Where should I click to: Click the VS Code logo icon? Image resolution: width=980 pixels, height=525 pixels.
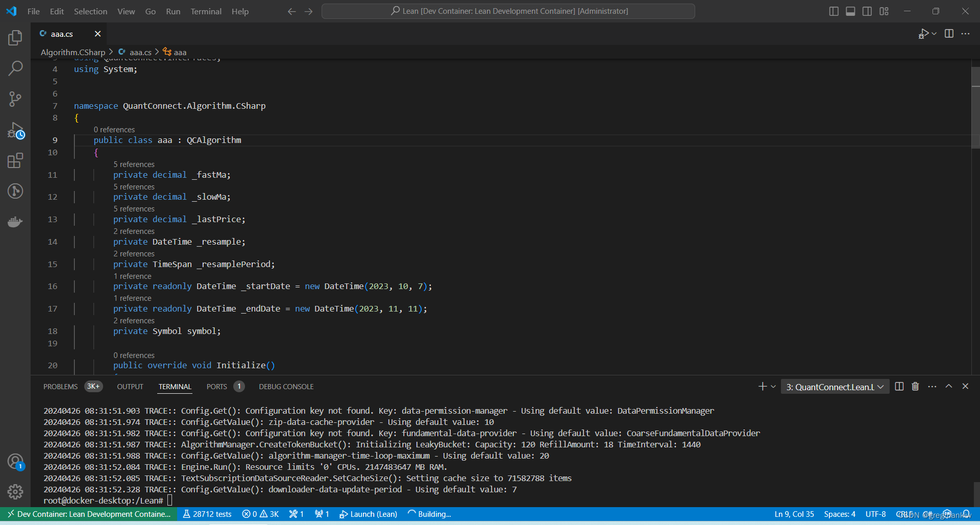pyautogui.click(x=11, y=11)
